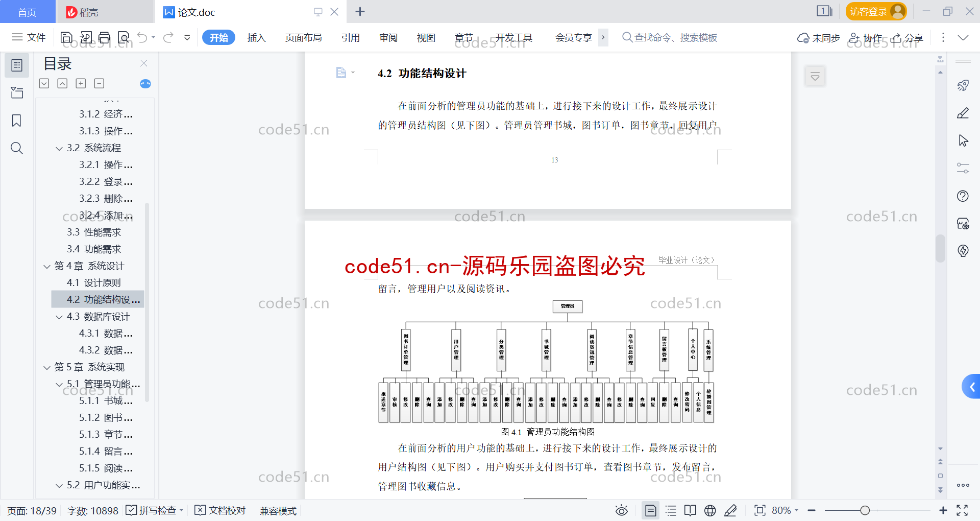The image size is (980, 521).
Task: Click the selection cursor icon in right sidebar
Action: tap(963, 140)
